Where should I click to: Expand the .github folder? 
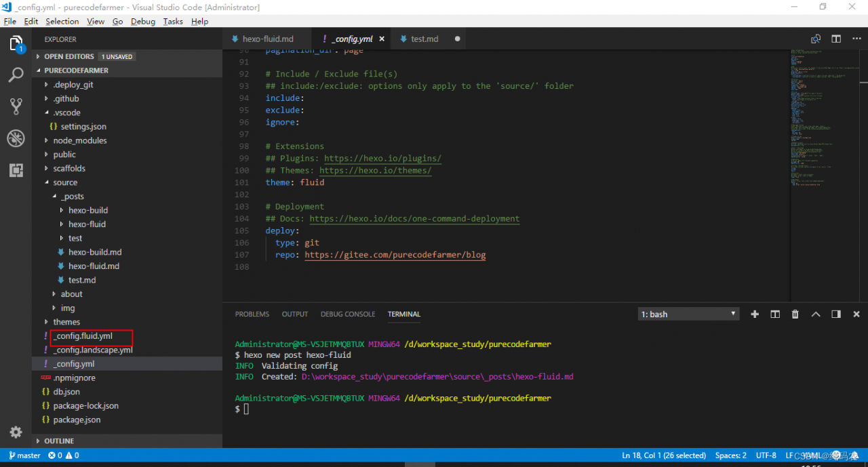click(x=66, y=98)
